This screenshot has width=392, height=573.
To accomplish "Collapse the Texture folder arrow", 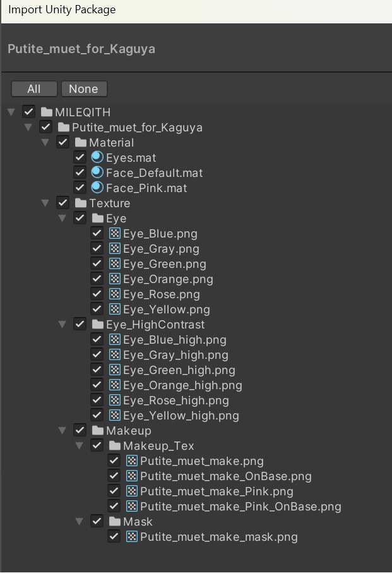I will tap(45, 203).
